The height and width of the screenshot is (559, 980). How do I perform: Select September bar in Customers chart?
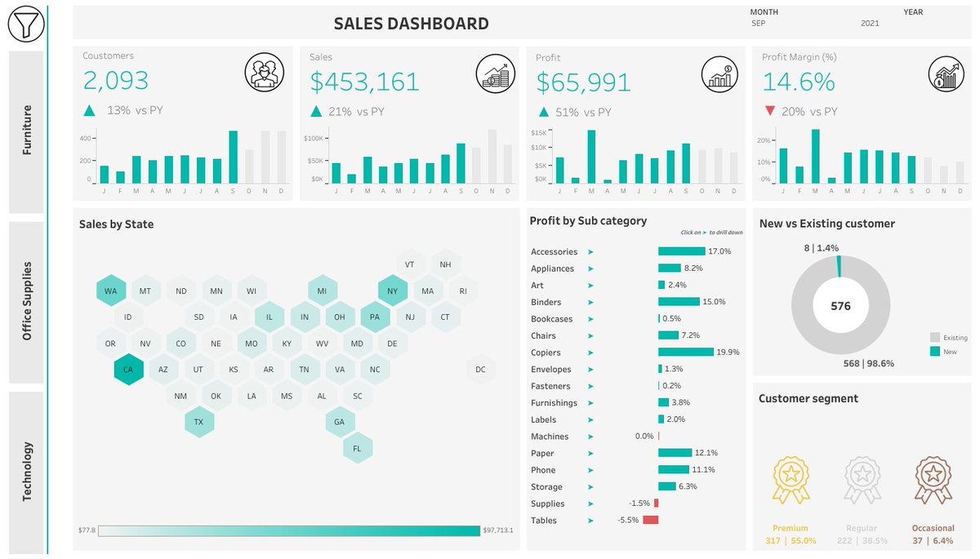coord(233,157)
